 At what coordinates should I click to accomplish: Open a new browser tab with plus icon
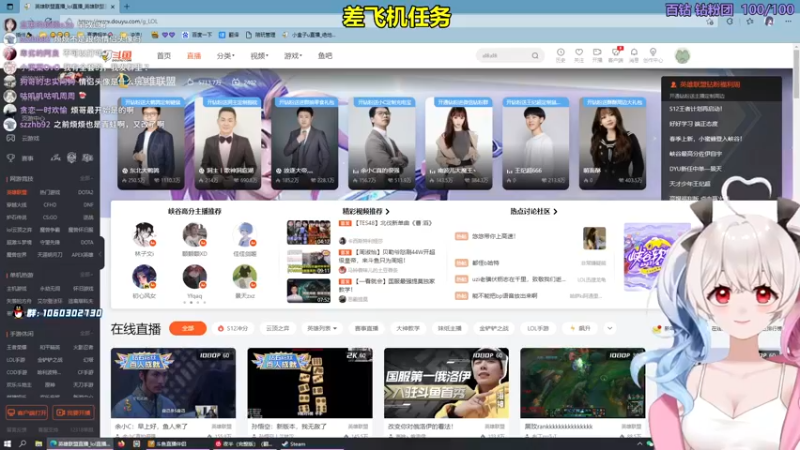(127, 7)
